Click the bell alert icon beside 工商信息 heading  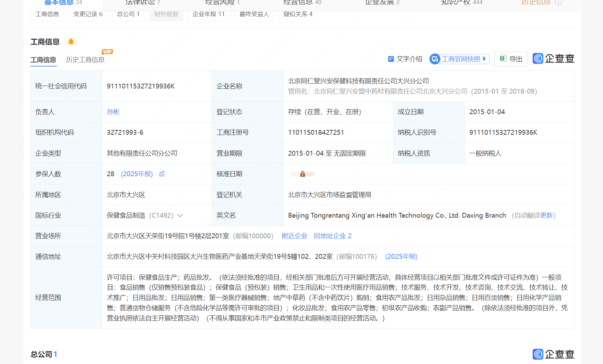tap(71, 42)
